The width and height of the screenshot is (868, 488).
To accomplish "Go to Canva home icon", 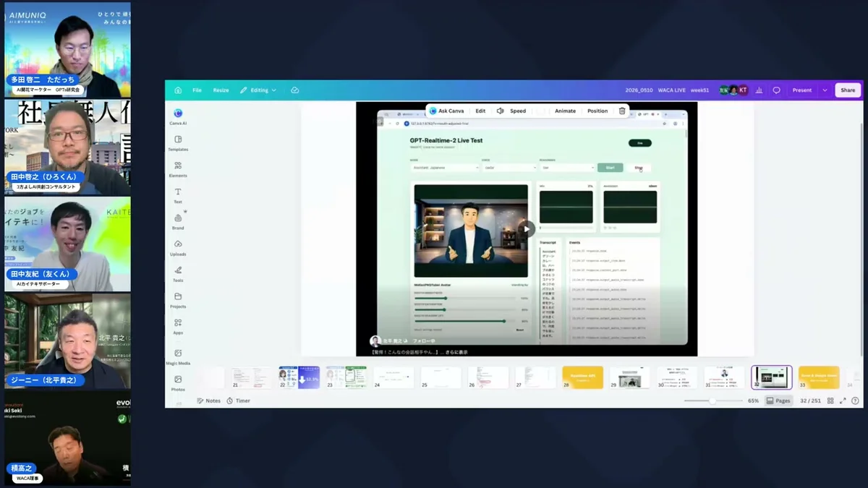I will [x=178, y=90].
